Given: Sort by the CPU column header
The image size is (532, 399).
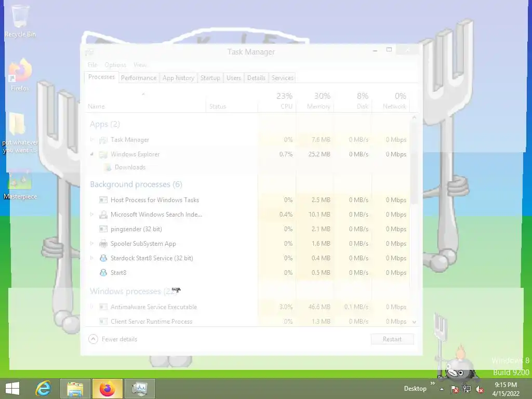Looking at the screenshot, I should 277,101.
